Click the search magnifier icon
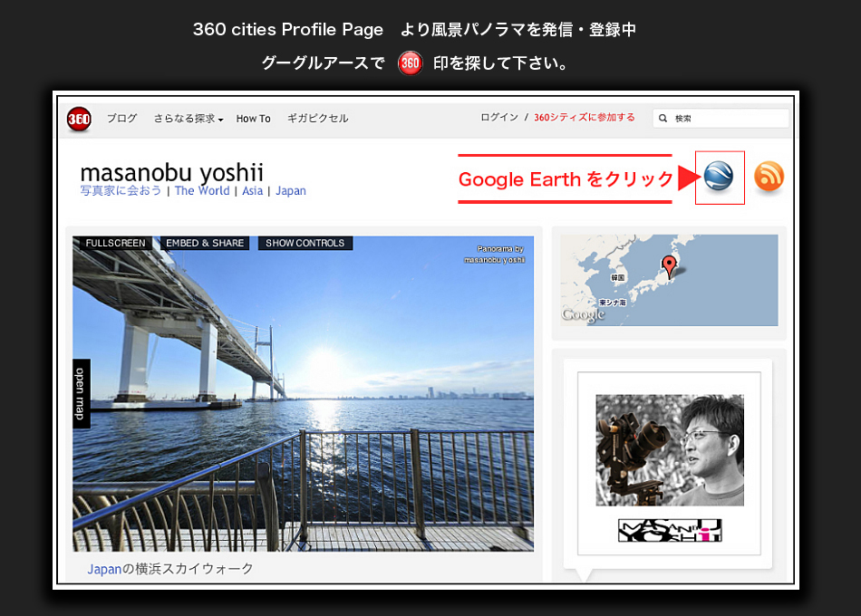Screen dimensions: 861x616 (663, 118)
